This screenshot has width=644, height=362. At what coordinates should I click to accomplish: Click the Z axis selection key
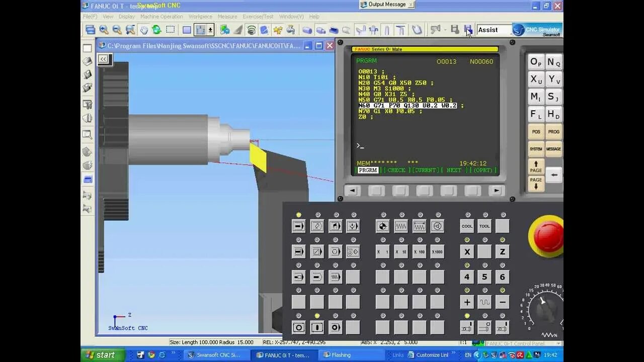click(x=502, y=251)
